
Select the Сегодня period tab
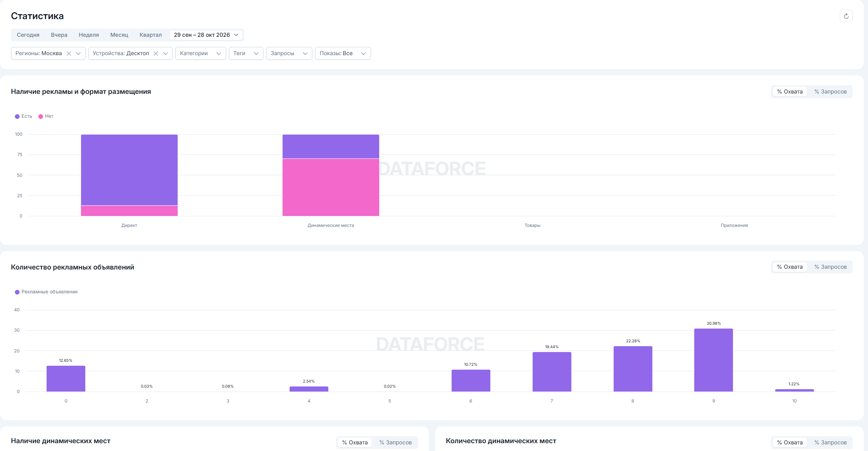(x=28, y=35)
